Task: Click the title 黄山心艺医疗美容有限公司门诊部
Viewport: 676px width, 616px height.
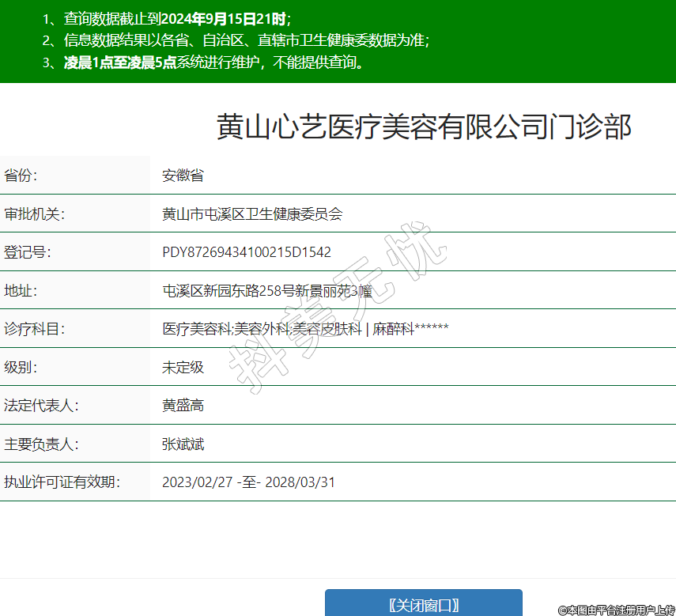Action: [x=424, y=127]
